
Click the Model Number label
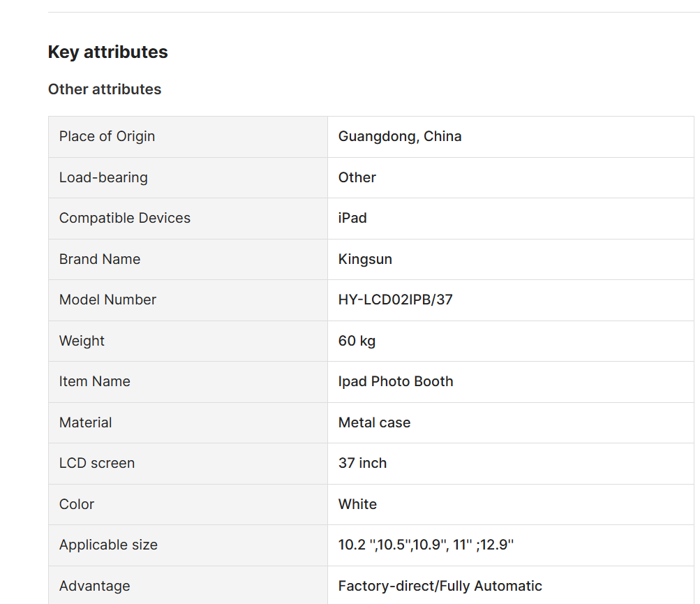107,300
